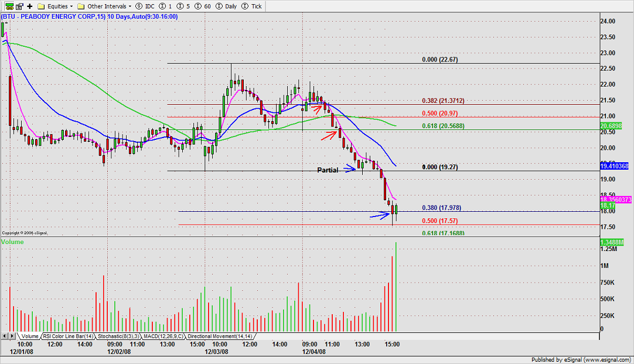The height and width of the screenshot is (364, 634).
Task: Click the 12/01/08 date on the time axis
Action: tap(22, 352)
